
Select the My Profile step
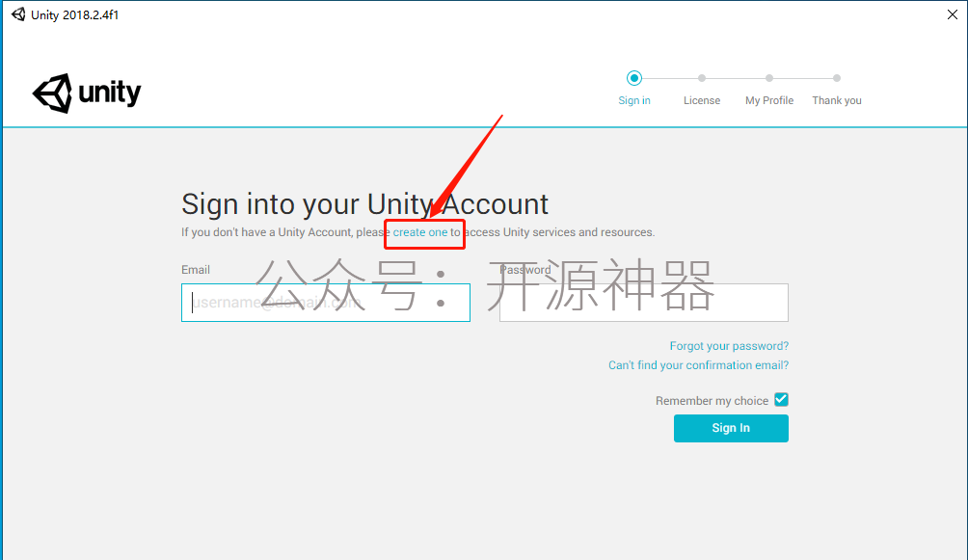tap(769, 78)
